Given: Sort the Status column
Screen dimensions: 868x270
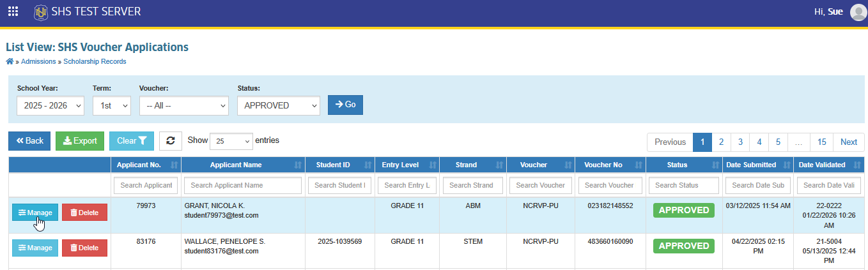Looking at the screenshot, I should [715, 165].
